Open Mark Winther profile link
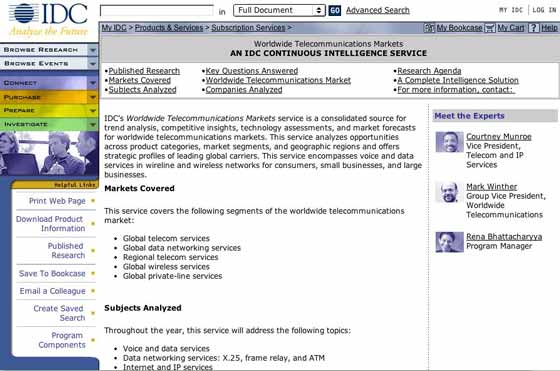Viewport: 560px width, 371px height. [491, 187]
